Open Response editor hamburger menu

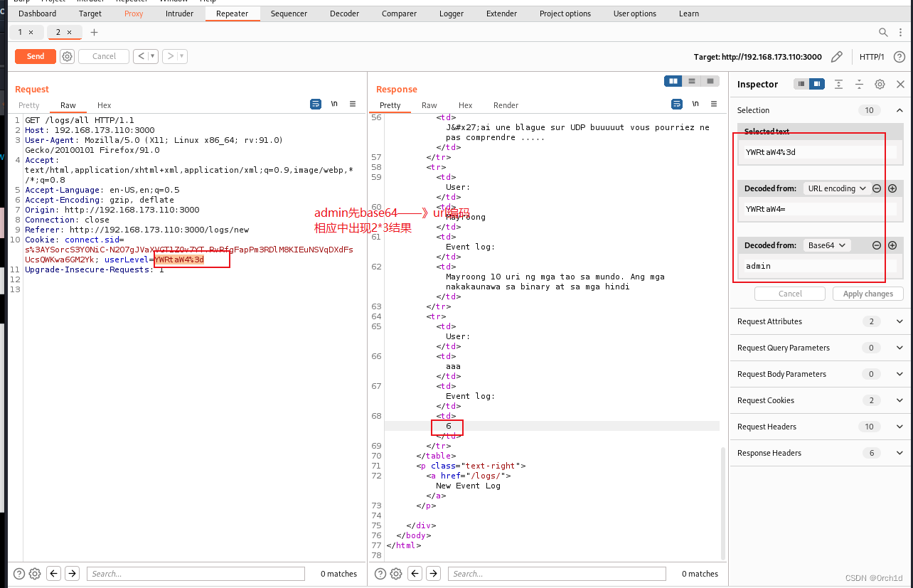pyautogui.click(x=714, y=104)
